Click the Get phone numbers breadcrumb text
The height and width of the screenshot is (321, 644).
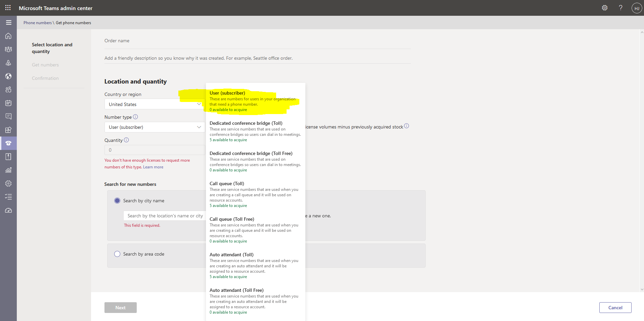(73, 23)
